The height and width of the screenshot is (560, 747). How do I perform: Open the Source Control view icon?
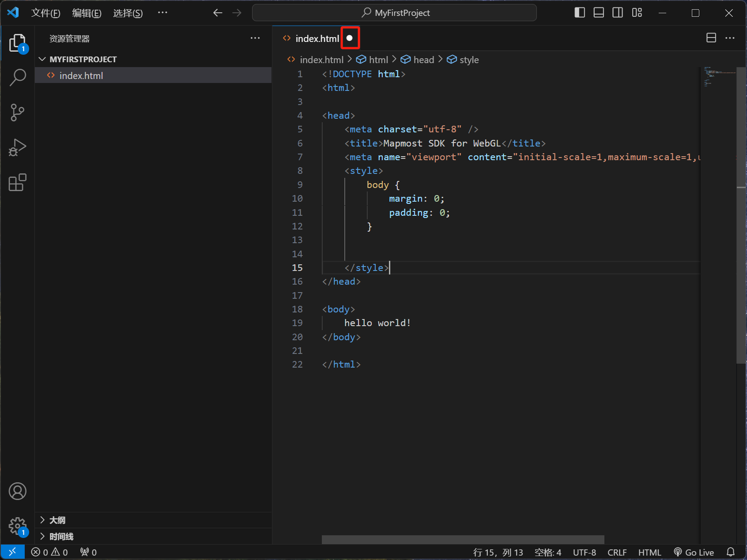click(x=18, y=113)
